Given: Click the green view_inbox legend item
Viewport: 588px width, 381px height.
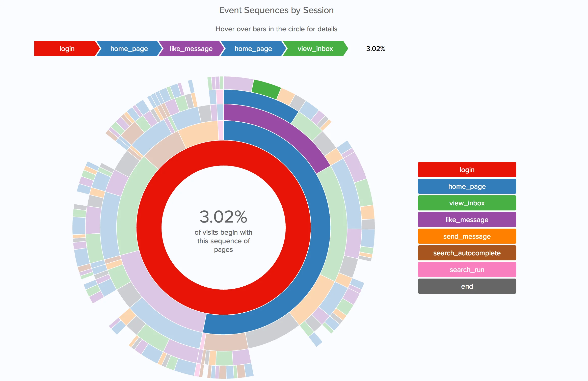Looking at the screenshot, I should pos(467,203).
